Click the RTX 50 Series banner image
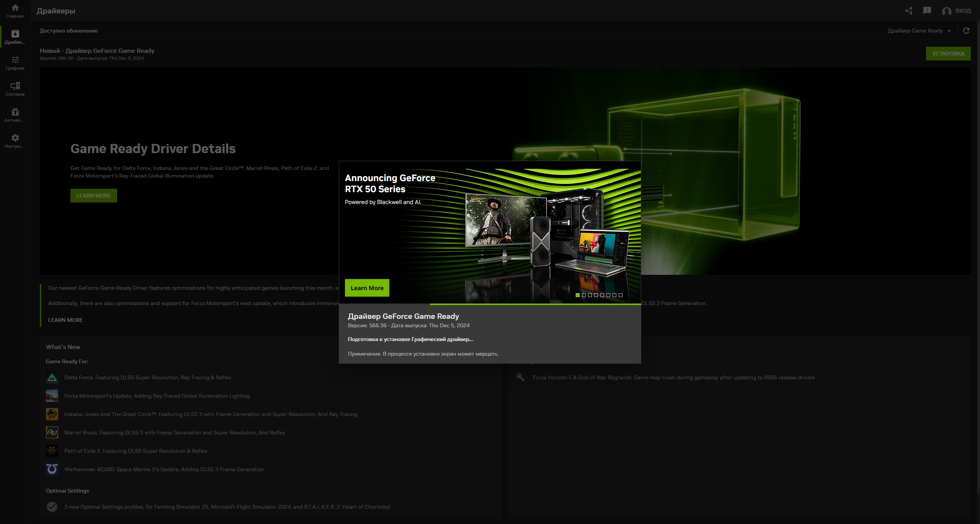The image size is (980, 524). [x=490, y=232]
